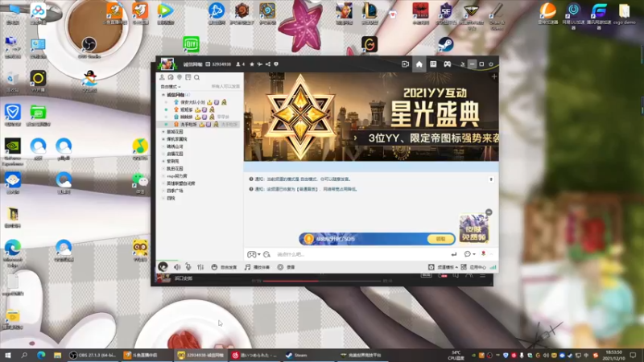Send a flower with the flower icon
Viewport: 644px width, 362px height.
coord(484,254)
